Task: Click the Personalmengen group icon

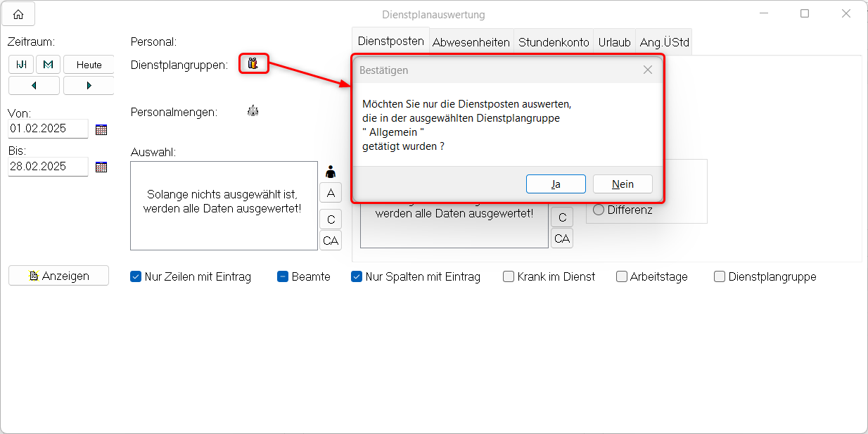Action: tap(253, 111)
